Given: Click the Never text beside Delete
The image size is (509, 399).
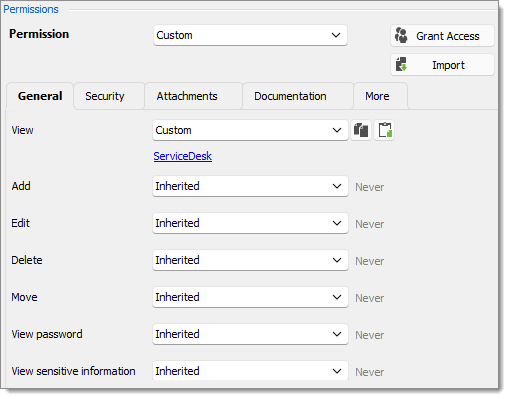Looking at the screenshot, I should point(369,261).
